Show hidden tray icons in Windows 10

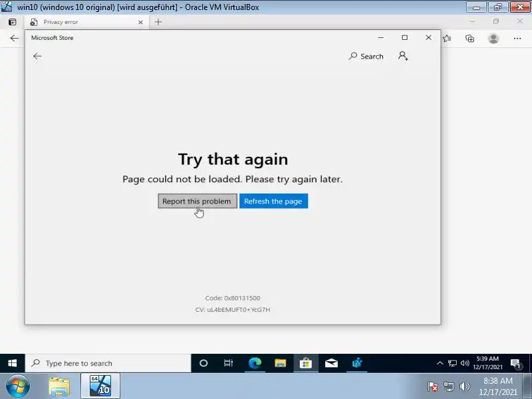click(440, 363)
